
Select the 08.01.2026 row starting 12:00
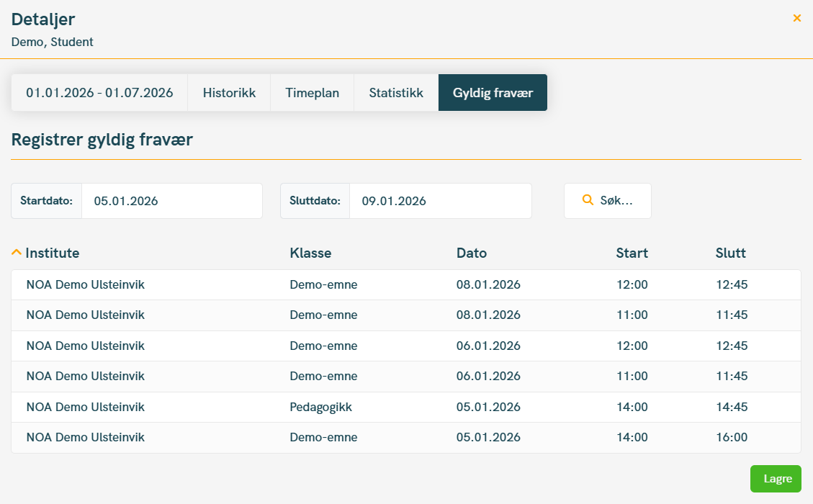406,284
